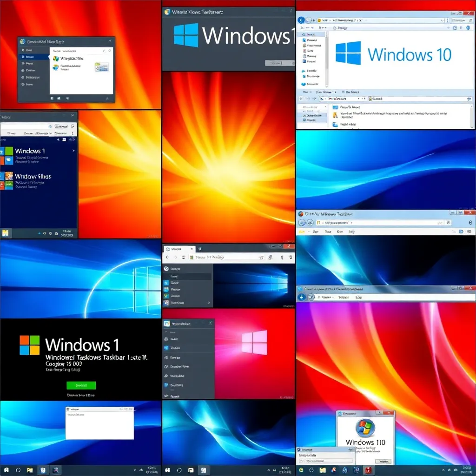Image resolution: width=476 pixels, height=476 pixels.
Task: Go forward in the tabbed browser window
Action: pyautogui.click(x=175, y=257)
